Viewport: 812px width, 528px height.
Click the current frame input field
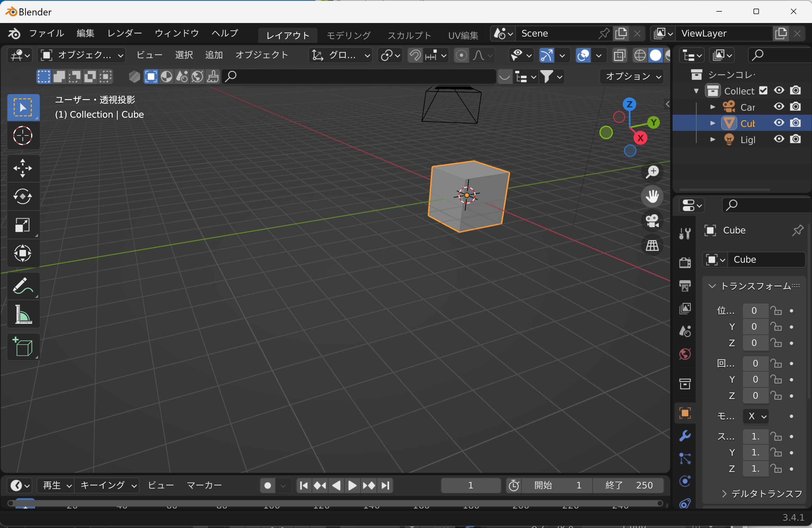(470, 486)
